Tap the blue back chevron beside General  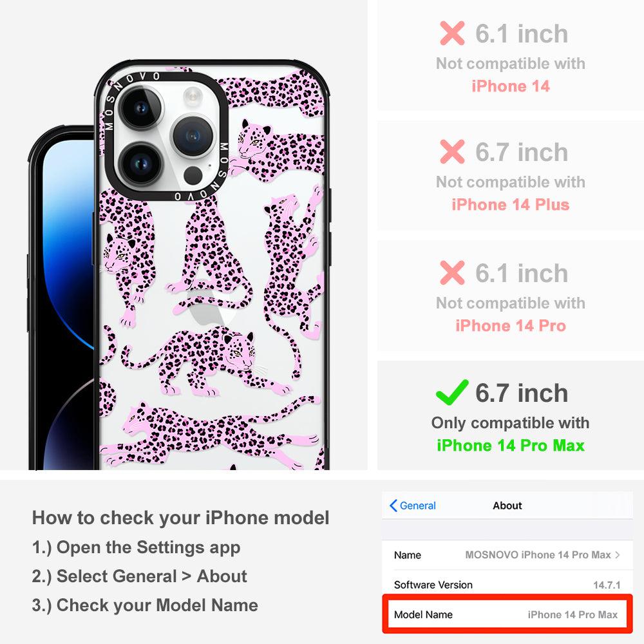[393, 506]
